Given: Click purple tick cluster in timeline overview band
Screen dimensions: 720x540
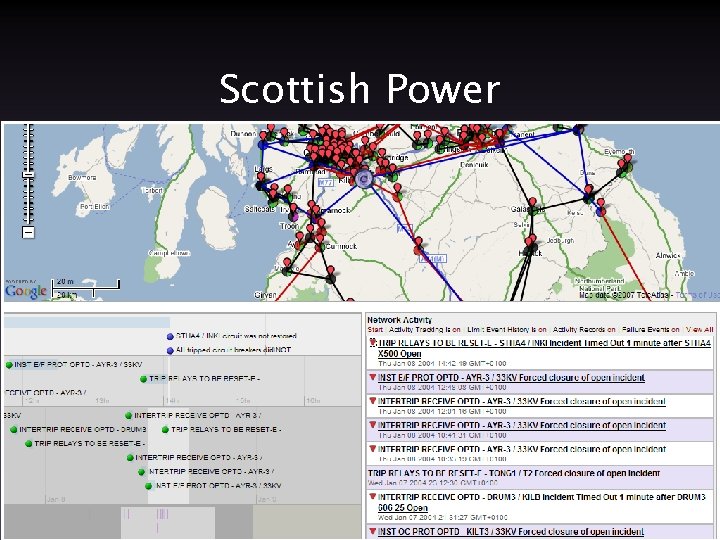Looking at the screenshot, I should (162, 514).
